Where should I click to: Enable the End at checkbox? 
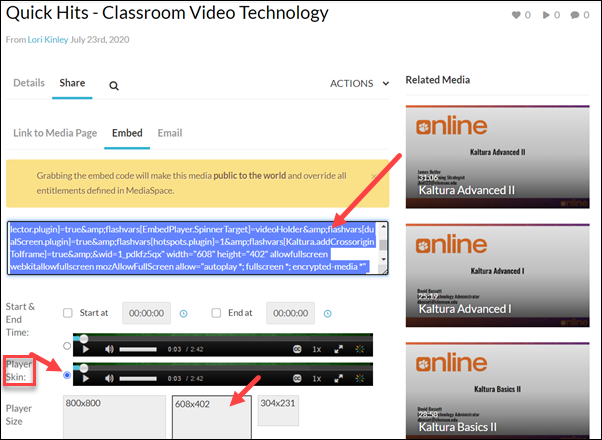pos(216,313)
